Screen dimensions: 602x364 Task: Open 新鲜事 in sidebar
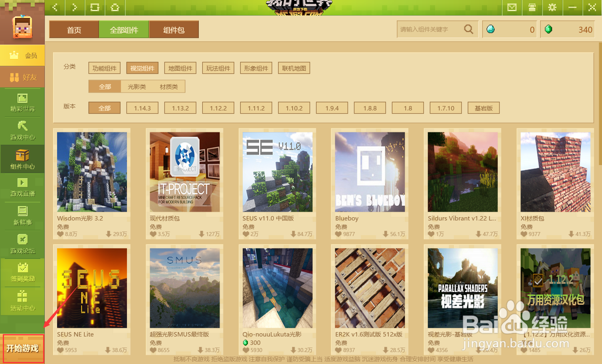(x=22, y=216)
